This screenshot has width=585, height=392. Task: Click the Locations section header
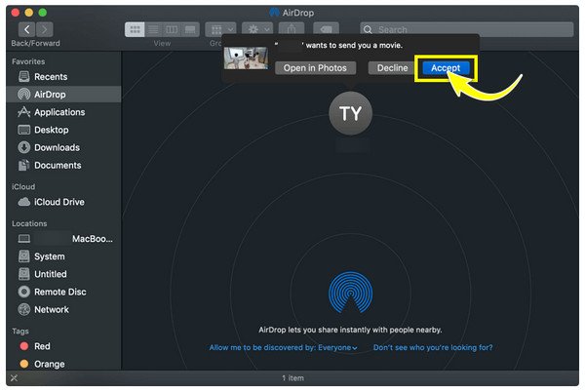pos(29,223)
